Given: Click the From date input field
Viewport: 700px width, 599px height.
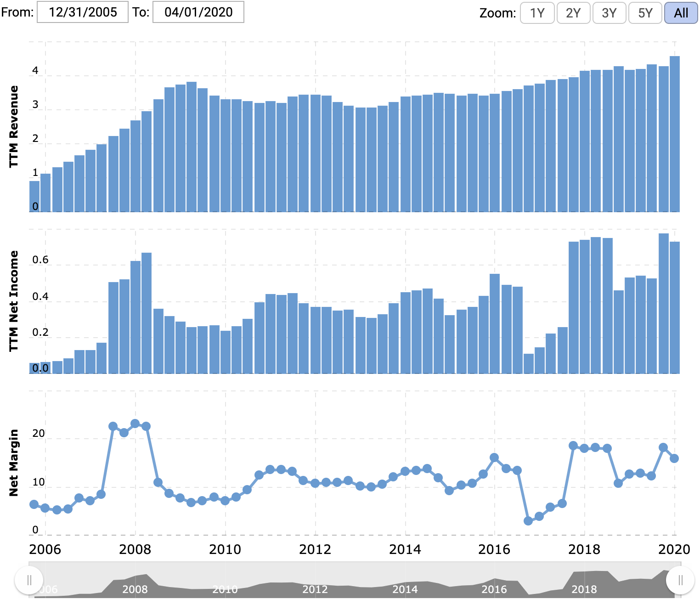Looking at the screenshot, I should pos(83,12).
